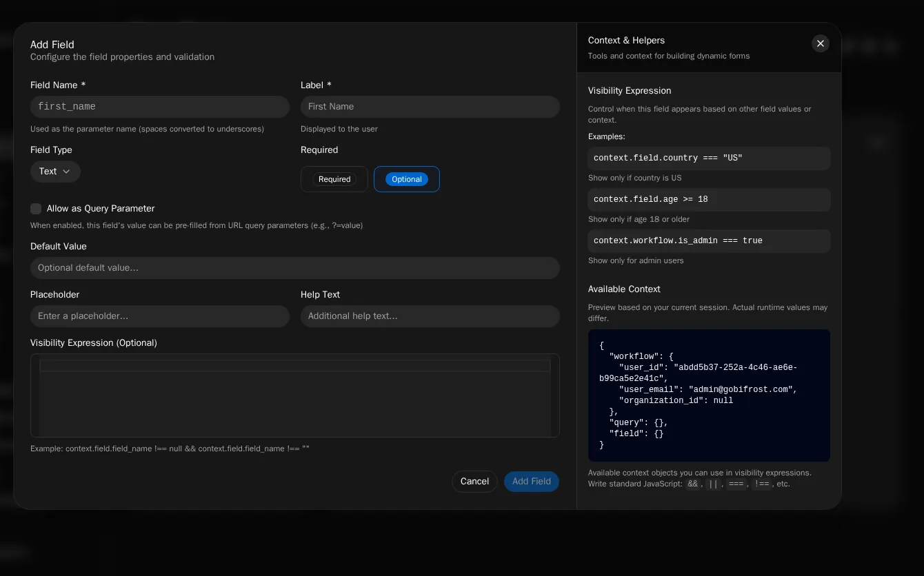Click the Default Value input
This screenshot has height=576, width=924.
(x=294, y=268)
